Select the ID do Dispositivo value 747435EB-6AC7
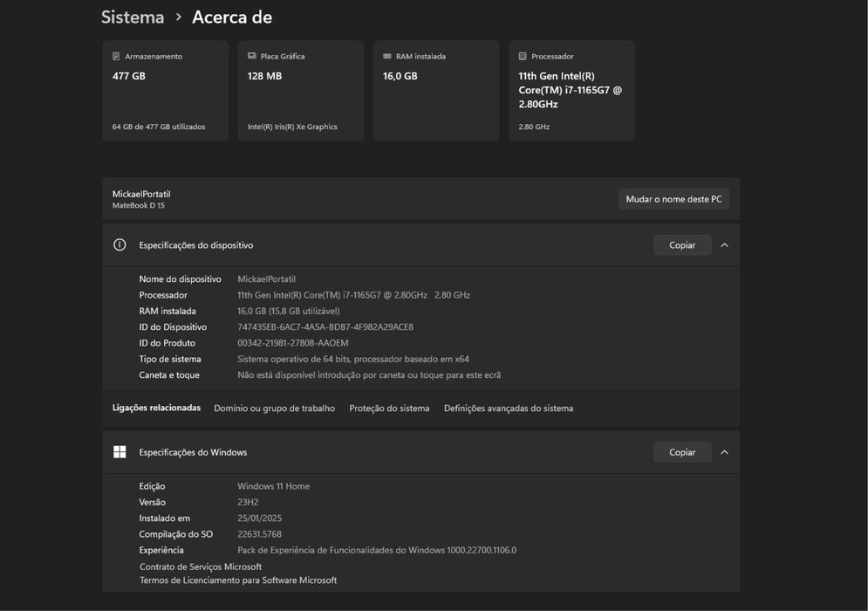This screenshot has width=868, height=611. click(x=325, y=326)
